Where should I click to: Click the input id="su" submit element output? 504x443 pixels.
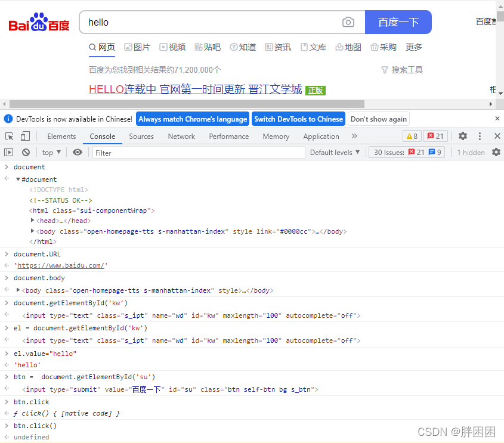pos(170,389)
